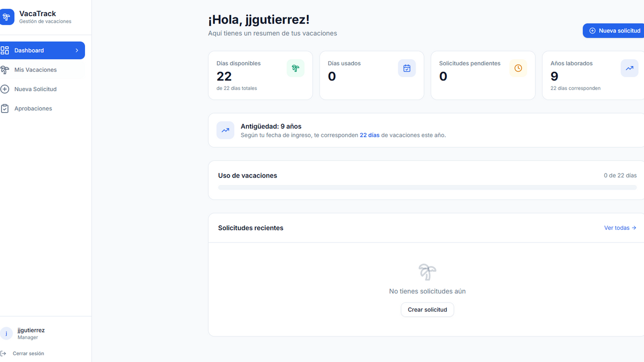Screen dimensions: 644x362
Task: Click the 0 de 22 días label
Action: [620, 175]
